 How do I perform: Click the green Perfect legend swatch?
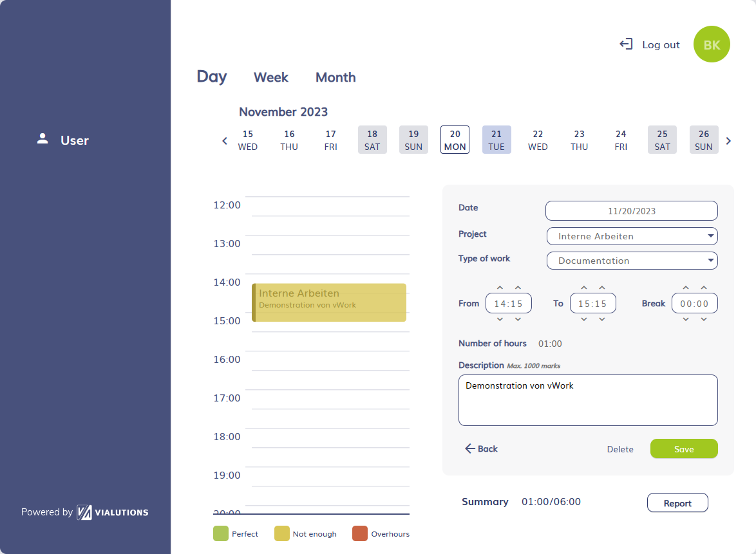(220, 533)
